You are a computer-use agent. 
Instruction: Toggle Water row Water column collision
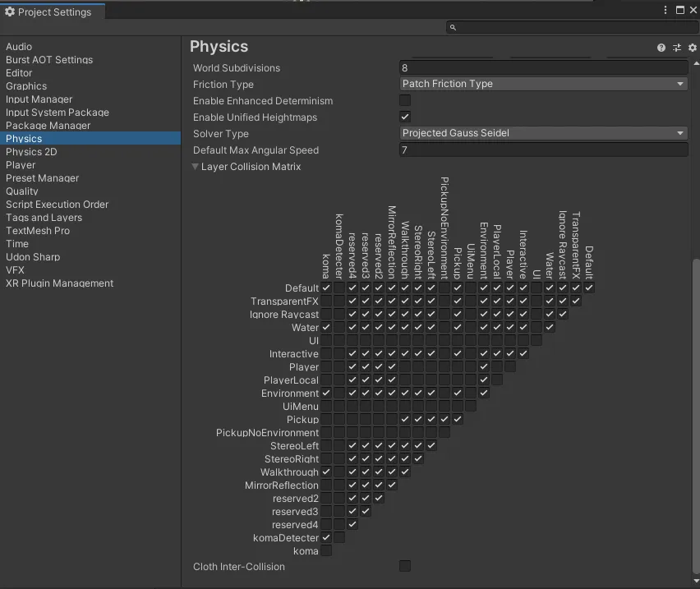click(x=550, y=327)
